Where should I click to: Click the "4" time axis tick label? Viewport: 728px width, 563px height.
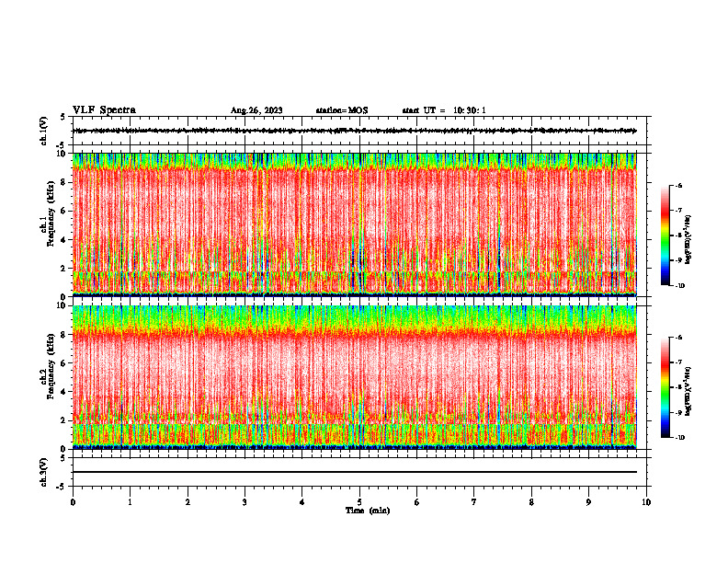tap(301, 502)
